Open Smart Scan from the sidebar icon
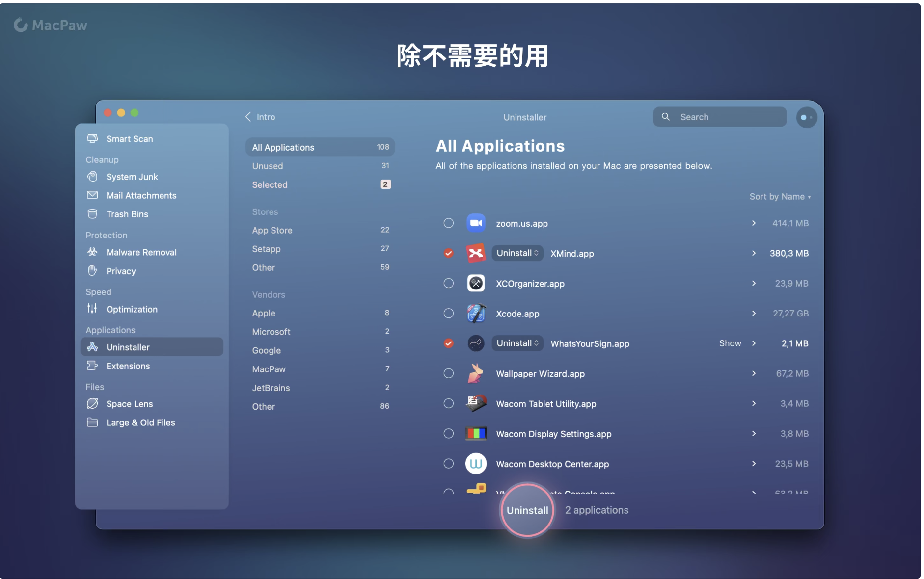Viewport: 924px width, 579px height. point(92,139)
